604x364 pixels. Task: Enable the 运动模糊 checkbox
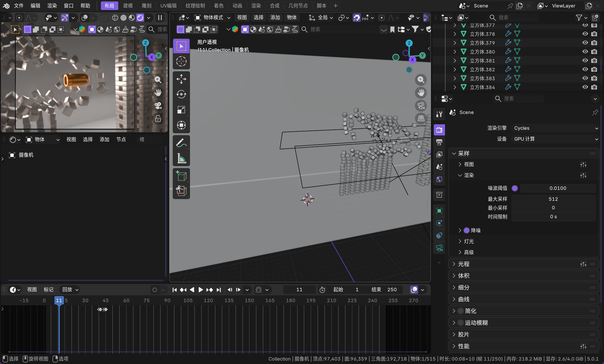point(460,323)
